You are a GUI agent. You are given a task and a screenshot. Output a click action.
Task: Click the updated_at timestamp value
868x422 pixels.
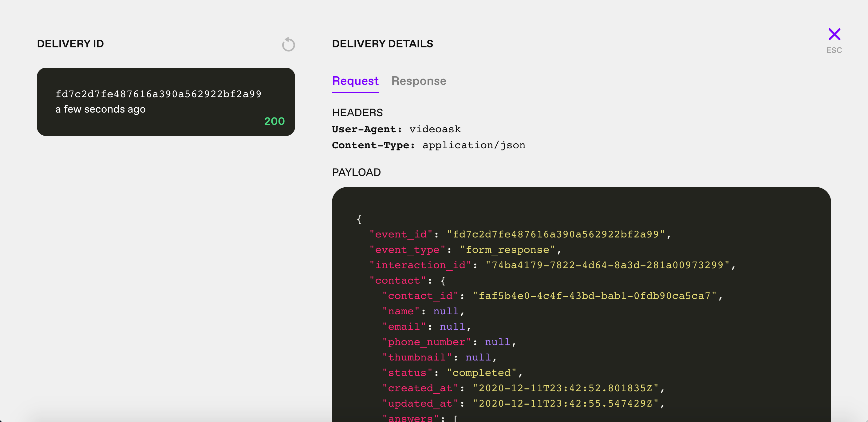566,404
